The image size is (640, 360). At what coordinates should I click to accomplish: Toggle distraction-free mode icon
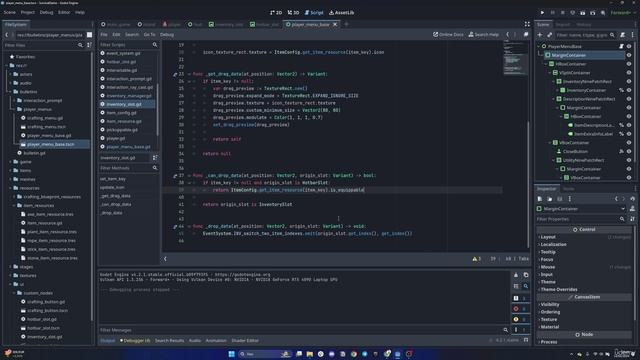527,24
